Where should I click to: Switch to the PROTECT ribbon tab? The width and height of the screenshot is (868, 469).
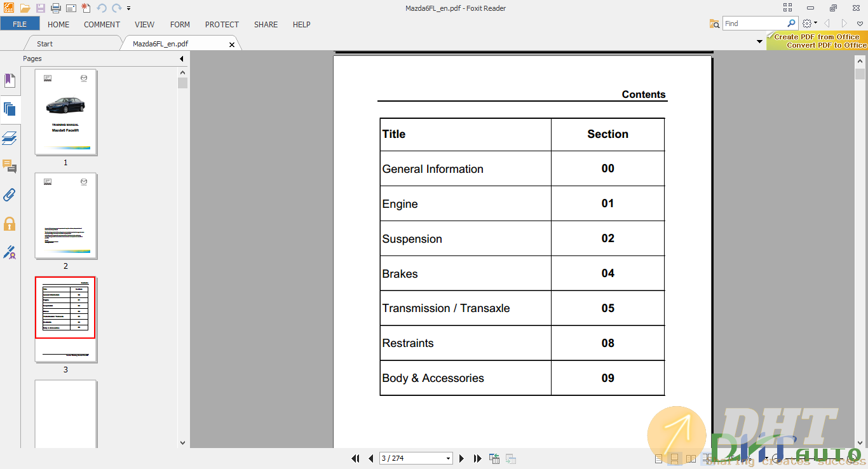(x=222, y=24)
